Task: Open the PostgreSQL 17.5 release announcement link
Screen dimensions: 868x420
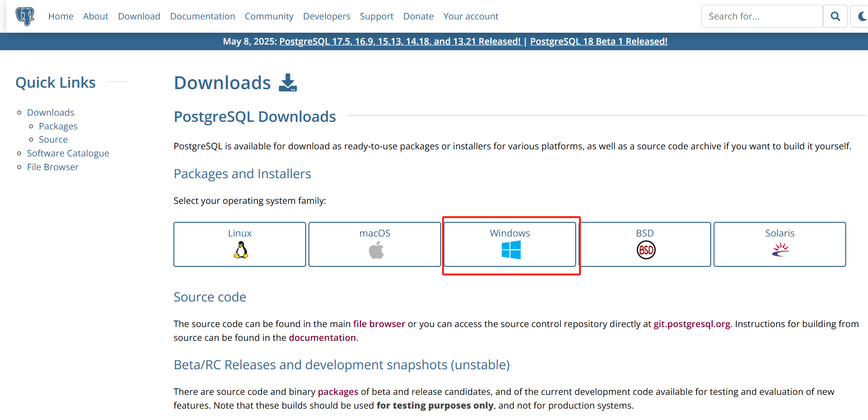Action: [400, 41]
